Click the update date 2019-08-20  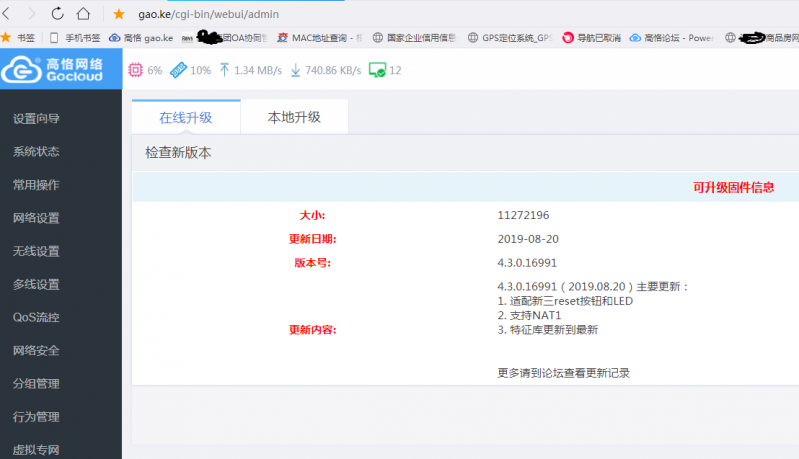point(528,239)
